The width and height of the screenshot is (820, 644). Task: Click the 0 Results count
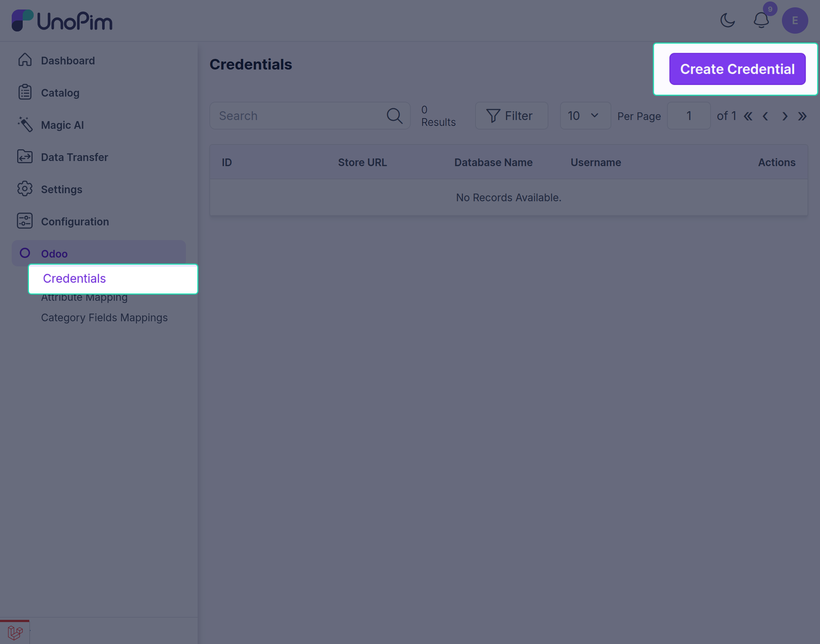tap(438, 116)
